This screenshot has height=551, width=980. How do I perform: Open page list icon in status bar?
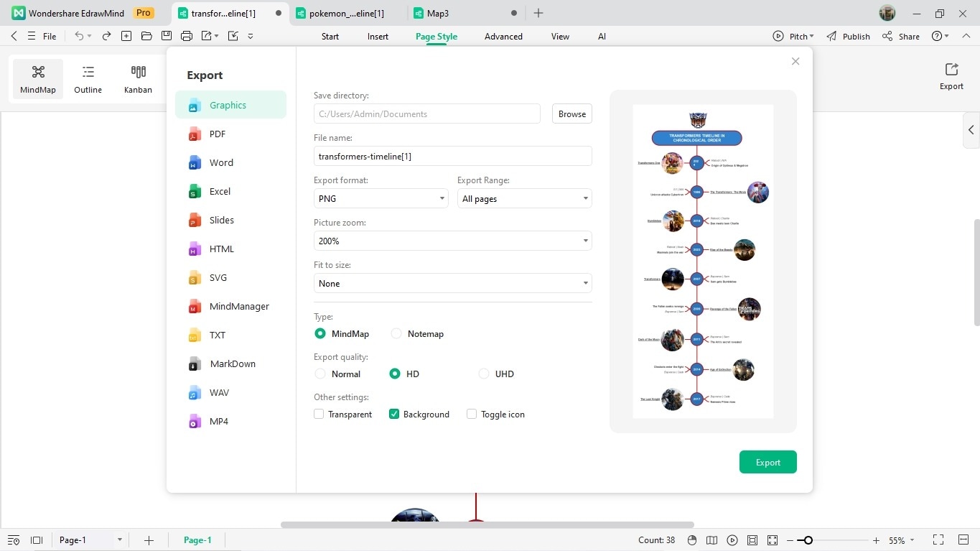coord(14,540)
